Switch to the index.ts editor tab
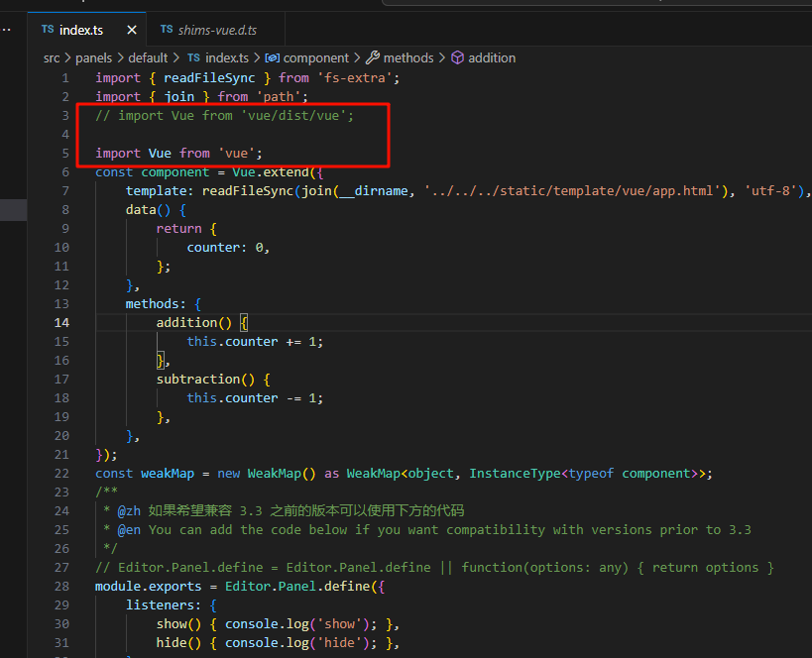The width and height of the screenshot is (812, 658). [87, 30]
